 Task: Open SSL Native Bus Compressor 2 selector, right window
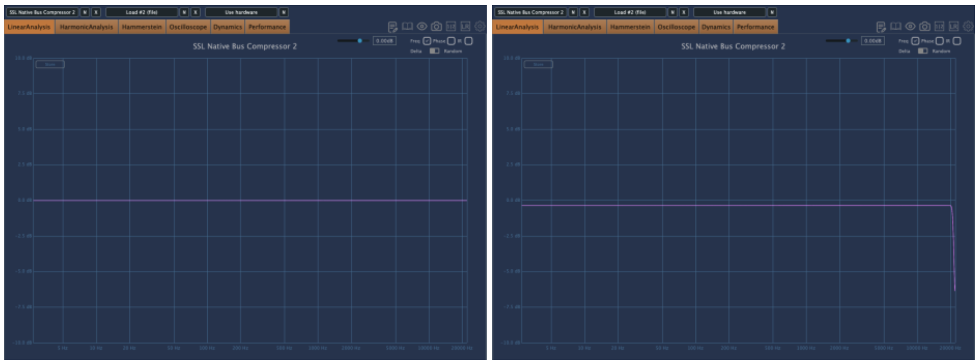coord(531,12)
